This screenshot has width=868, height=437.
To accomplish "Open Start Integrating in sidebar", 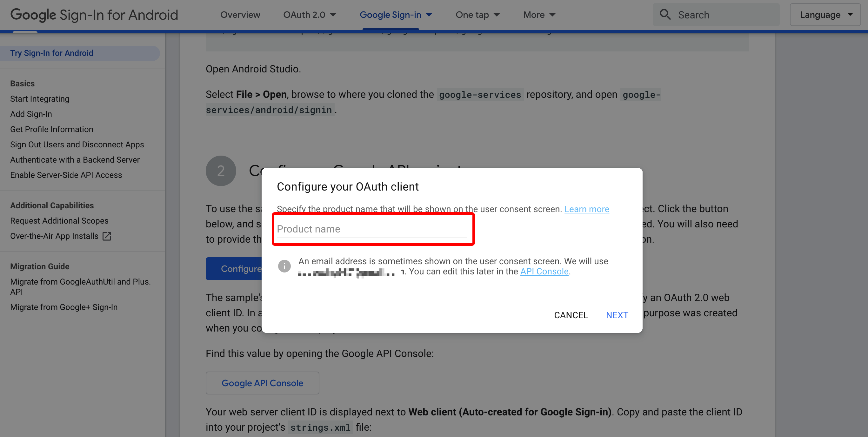I will (40, 99).
